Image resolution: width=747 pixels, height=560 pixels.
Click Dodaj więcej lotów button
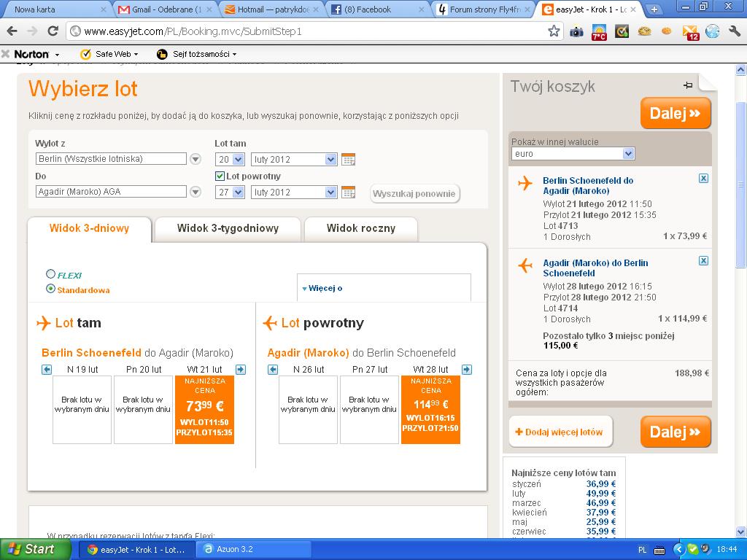[x=560, y=432]
